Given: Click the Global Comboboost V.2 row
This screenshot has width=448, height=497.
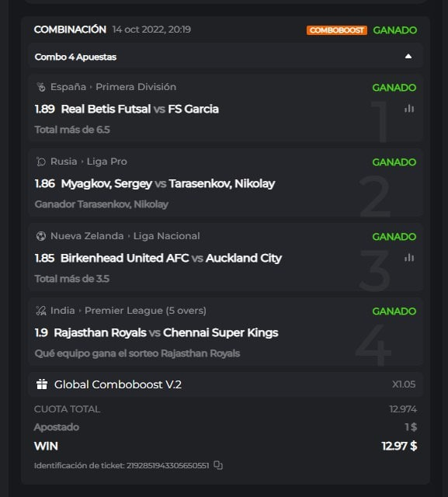Looking at the screenshot, I should pos(225,384).
